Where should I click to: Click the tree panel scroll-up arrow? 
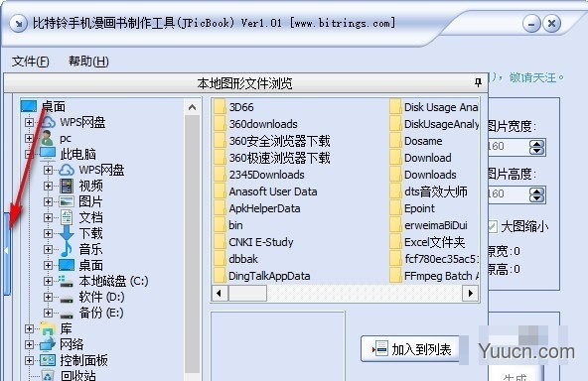click(x=192, y=107)
